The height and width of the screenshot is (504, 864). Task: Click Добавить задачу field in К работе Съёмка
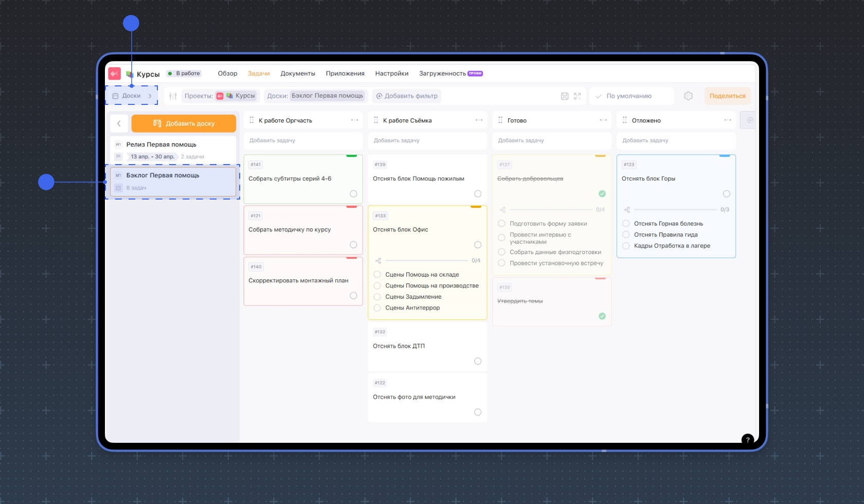tap(427, 140)
